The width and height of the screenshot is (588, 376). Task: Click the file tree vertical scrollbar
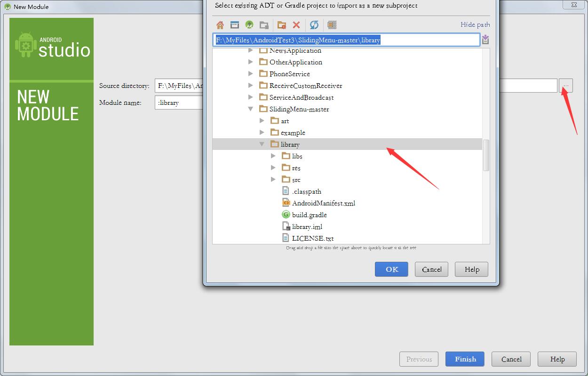click(x=486, y=155)
